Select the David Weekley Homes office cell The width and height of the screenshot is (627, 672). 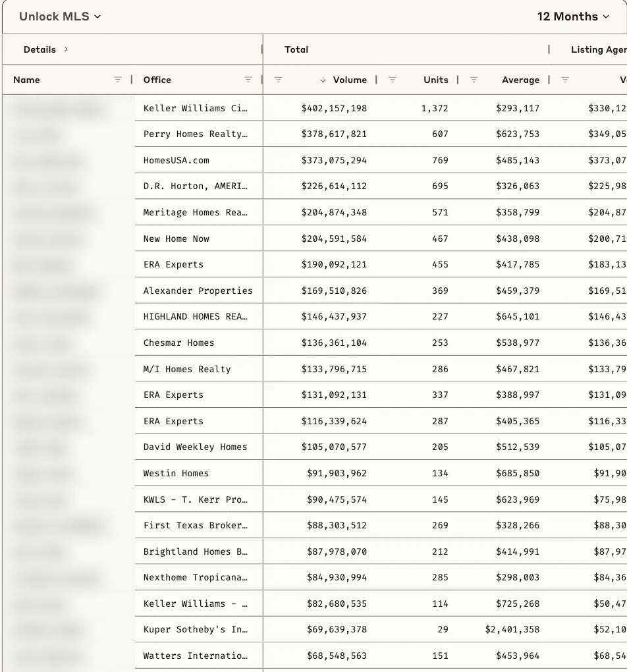[199, 447]
